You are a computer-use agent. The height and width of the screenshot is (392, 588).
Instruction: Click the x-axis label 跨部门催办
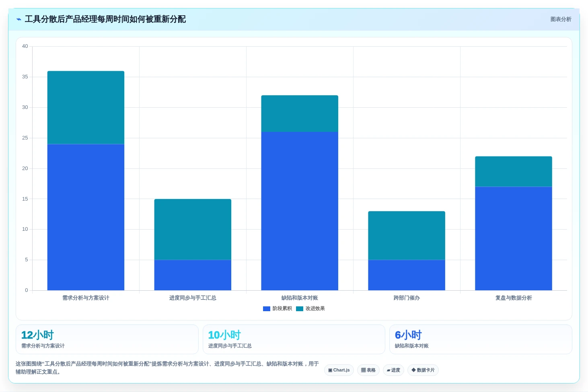(x=407, y=298)
